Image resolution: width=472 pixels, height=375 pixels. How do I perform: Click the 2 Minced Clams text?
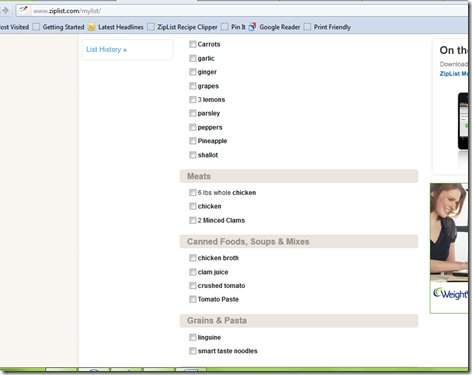click(x=221, y=220)
